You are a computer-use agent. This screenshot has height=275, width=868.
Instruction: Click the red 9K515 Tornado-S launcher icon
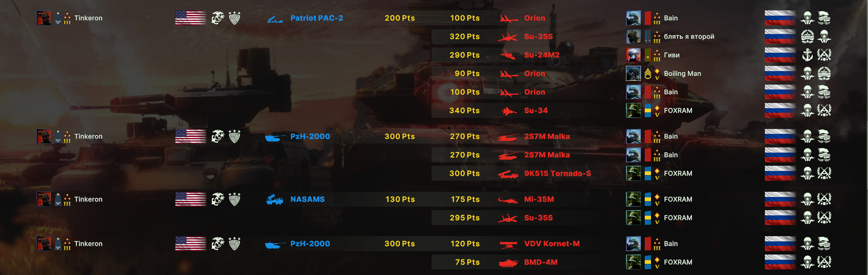[508, 174]
